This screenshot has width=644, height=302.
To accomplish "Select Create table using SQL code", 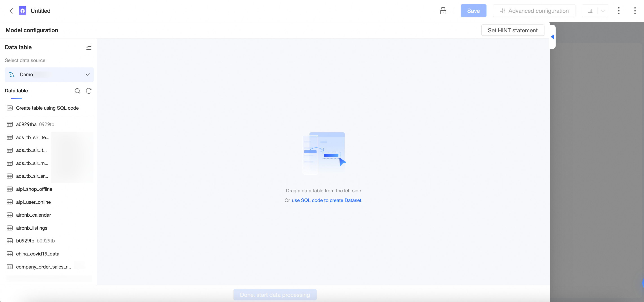I will 47,108.
